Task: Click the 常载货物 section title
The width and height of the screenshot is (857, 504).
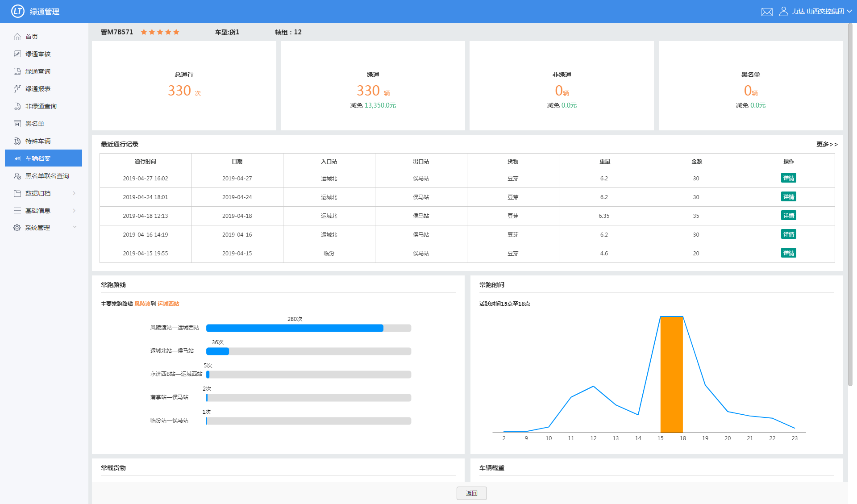Action: (113, 468)
